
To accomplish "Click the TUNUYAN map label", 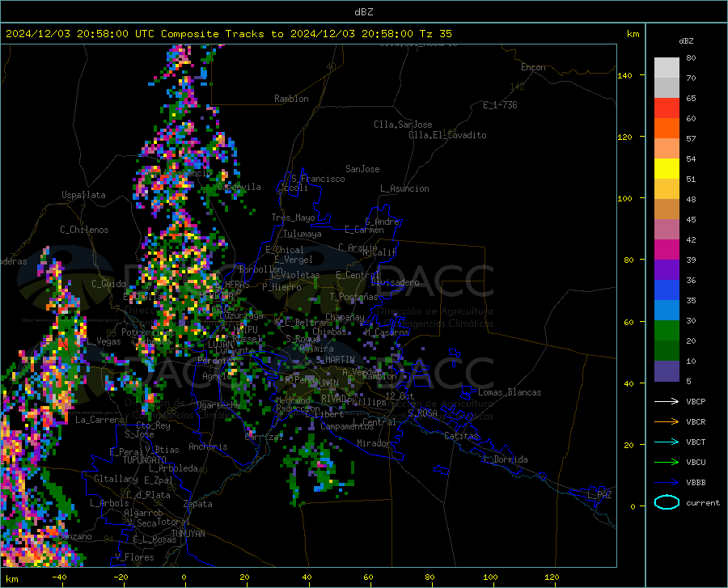I will pos(188,534).
